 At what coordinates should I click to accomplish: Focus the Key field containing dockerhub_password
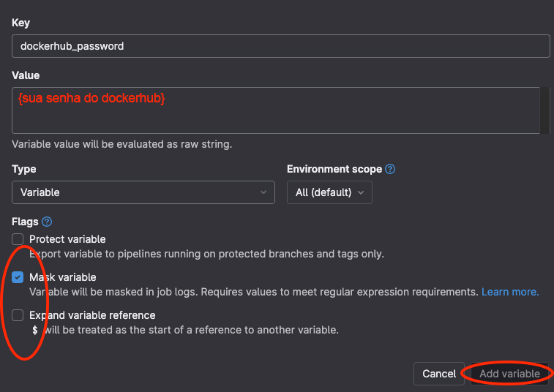(x=280, y=46)
